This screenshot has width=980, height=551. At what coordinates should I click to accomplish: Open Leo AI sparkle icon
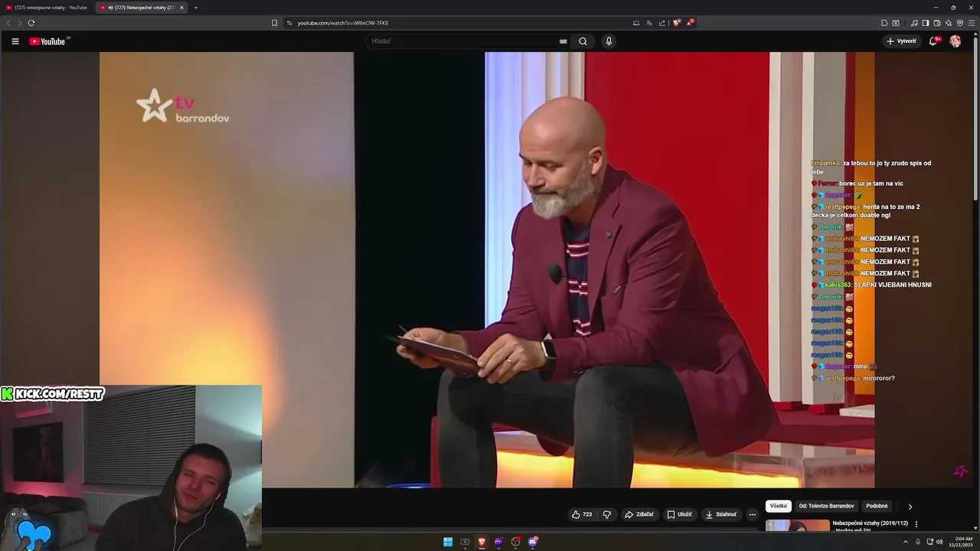(x=949, y=23)
